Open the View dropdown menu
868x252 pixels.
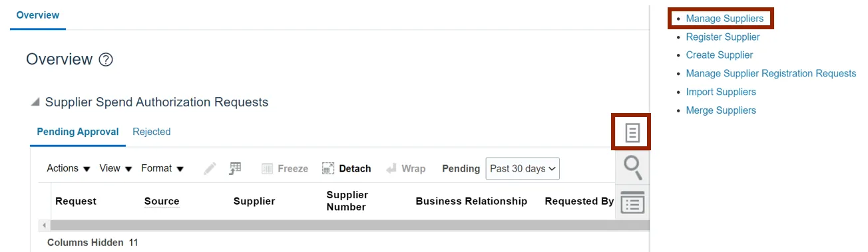[x=116, y=169]
